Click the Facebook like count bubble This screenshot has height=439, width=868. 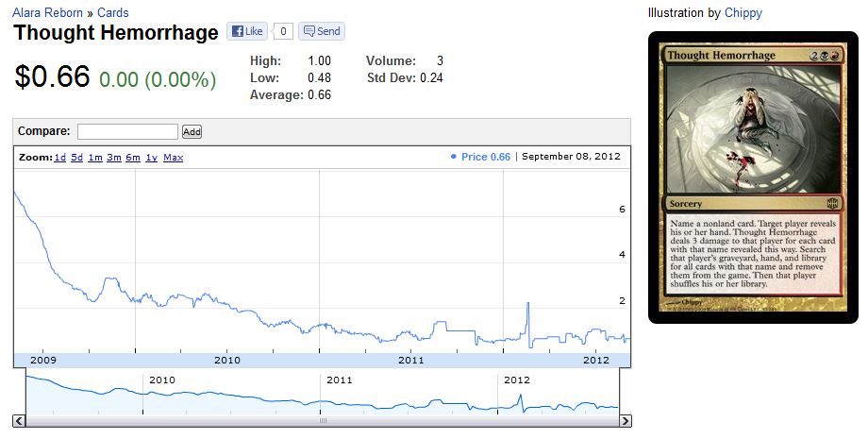283,31
